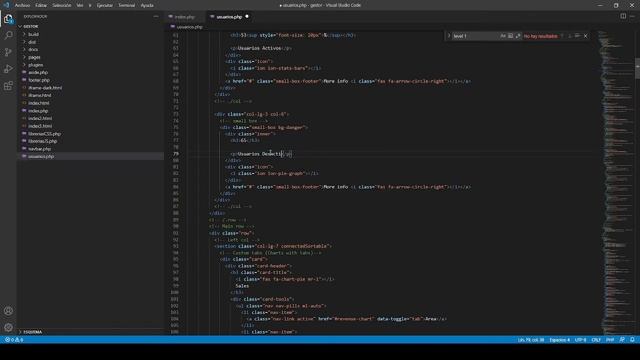
Task: Click the editor vertical scrollbar thumb
Action: [x=637, y=69]
